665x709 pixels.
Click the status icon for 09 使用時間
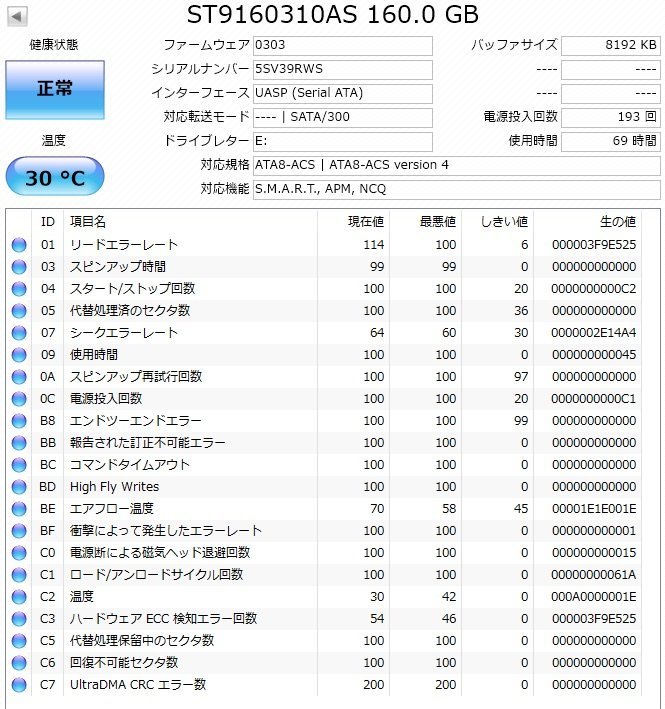(x=19, y=354)
